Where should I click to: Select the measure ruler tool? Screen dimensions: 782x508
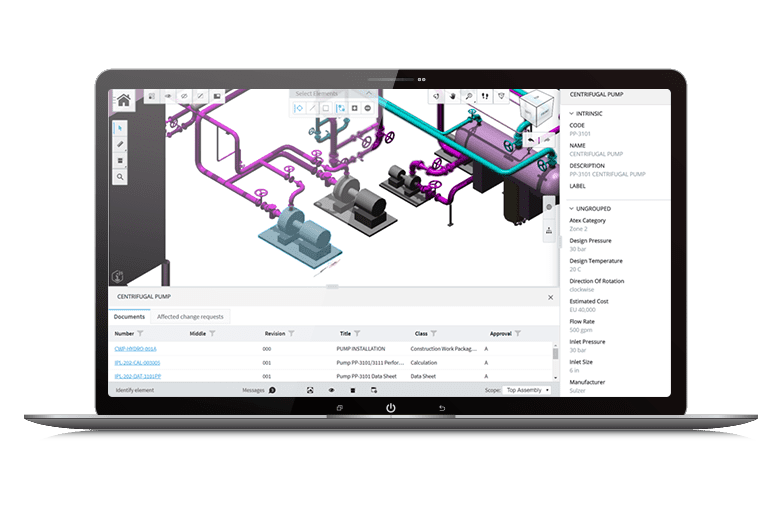[120, 144]
